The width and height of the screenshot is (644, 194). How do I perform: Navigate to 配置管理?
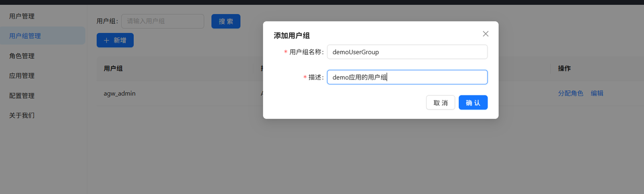coord(22,95)
